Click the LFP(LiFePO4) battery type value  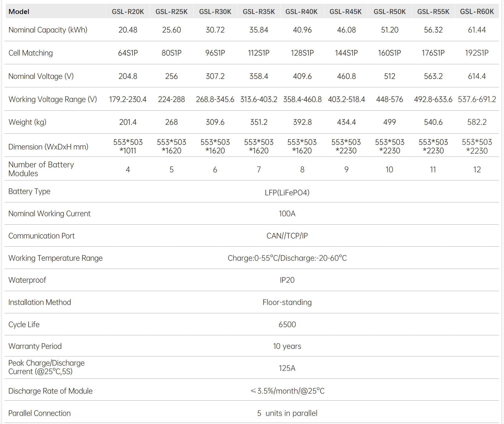point(287,193)
